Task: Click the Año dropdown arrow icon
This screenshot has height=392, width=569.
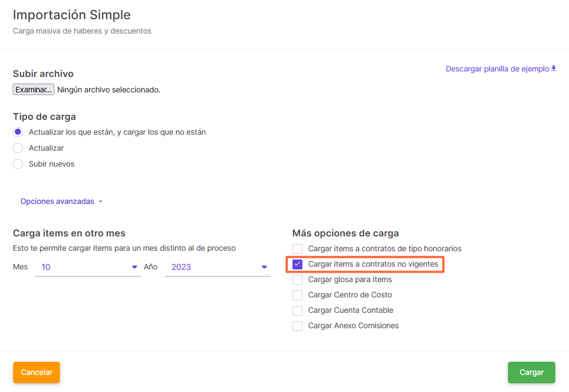Action: 264,267
